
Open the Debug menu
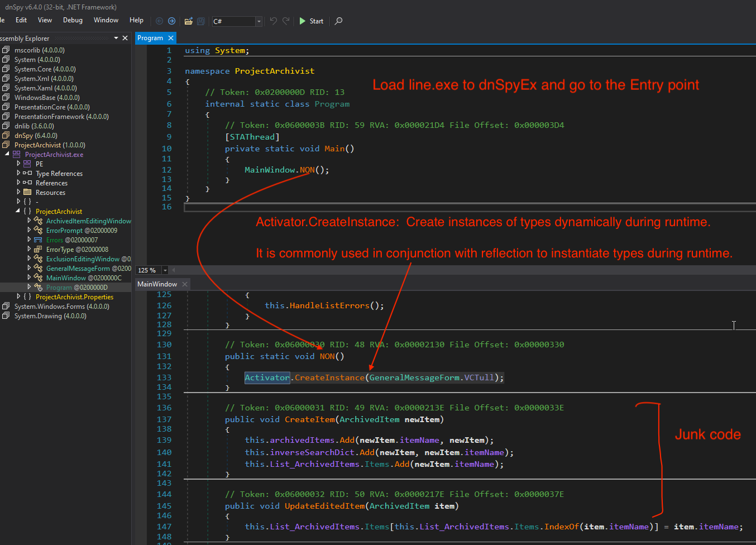coord(73,20)
